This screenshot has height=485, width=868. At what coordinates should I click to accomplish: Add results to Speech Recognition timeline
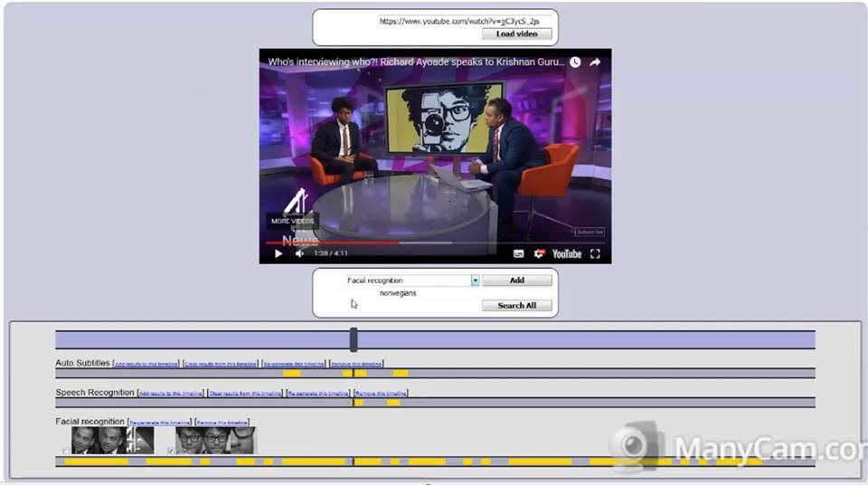pos(171,394)
